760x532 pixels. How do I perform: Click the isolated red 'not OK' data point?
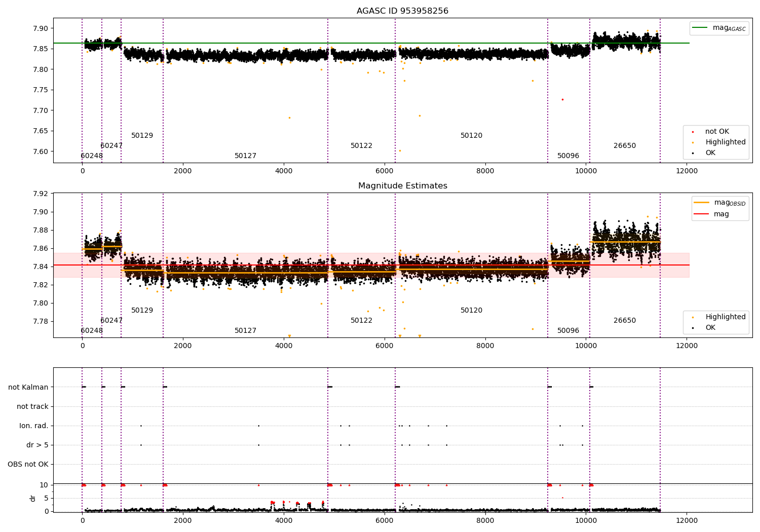click(562, 99)
